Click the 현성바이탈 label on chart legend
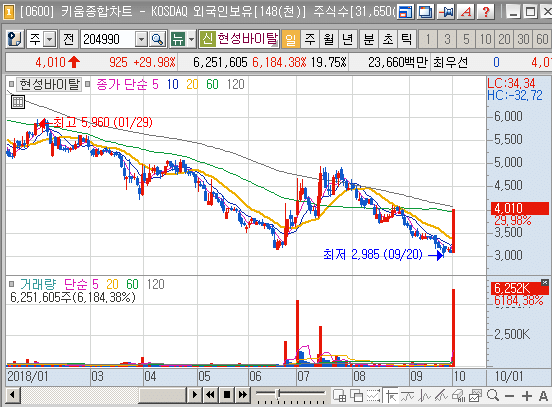 coord(49,84)
